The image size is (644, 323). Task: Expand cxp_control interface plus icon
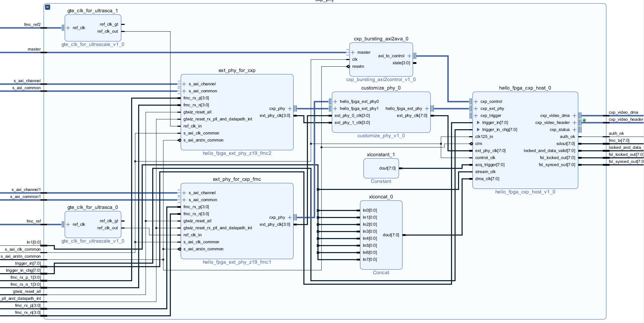[476, 101]
